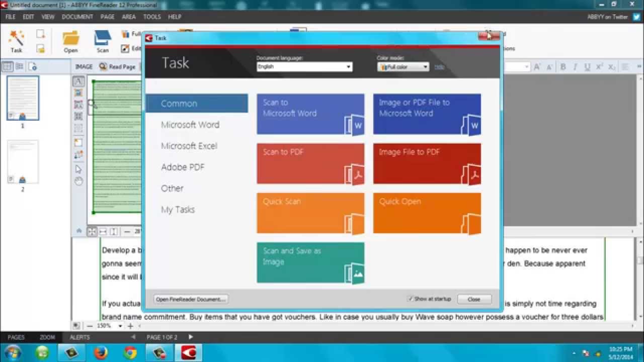Start Image File to PDF task

(427, 164)
